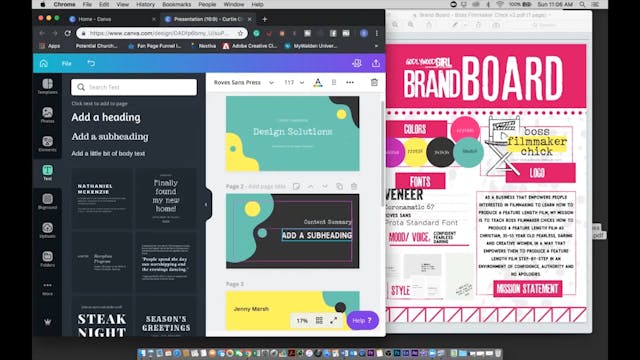Open the 17% zoom level menu
This screenshot has width=640, height=360.
[302, 320]
